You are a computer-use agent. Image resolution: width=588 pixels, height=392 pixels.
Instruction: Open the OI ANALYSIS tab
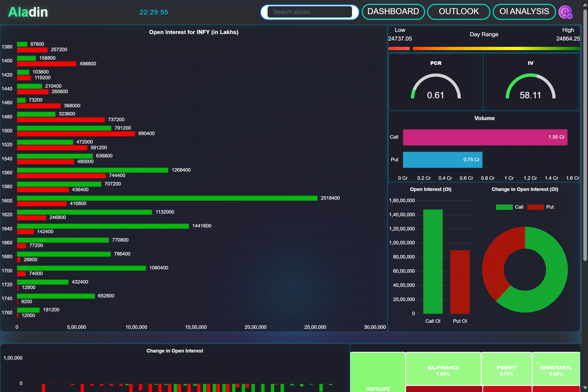(524, 12)
